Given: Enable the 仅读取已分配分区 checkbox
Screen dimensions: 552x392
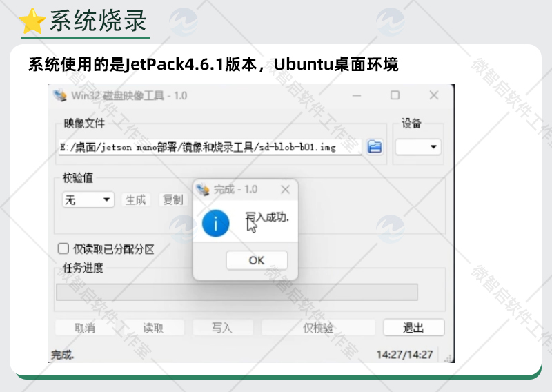Looking at the screenshot, I should coord(63,248).
